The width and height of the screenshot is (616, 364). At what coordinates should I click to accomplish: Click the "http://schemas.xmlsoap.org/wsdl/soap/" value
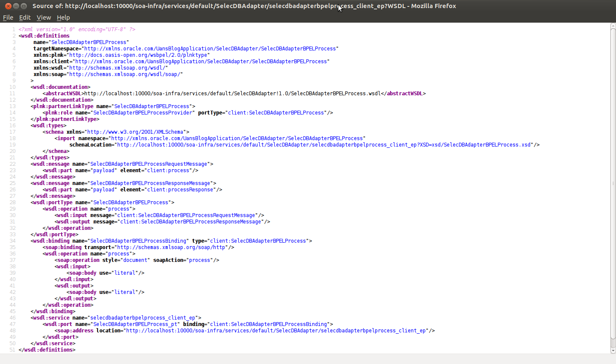pos(126,74)
